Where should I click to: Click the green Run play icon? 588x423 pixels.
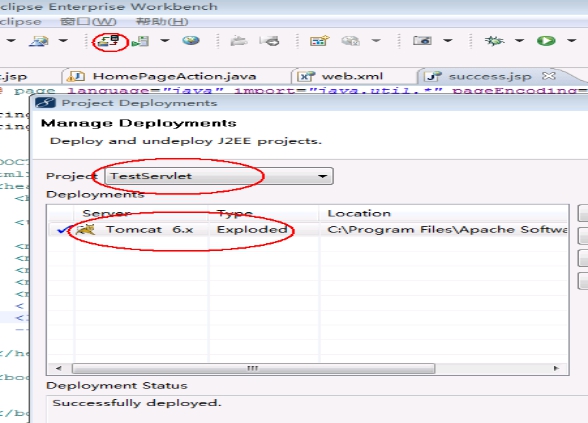[546, 40]
